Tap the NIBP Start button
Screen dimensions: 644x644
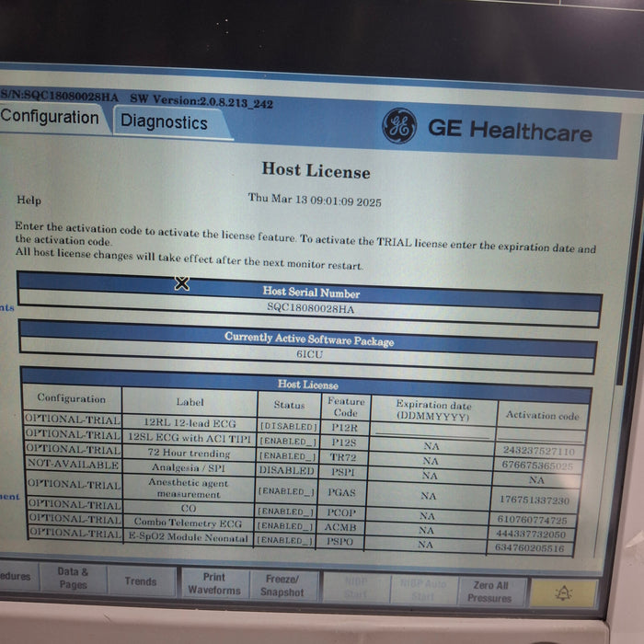pos(356,588)
